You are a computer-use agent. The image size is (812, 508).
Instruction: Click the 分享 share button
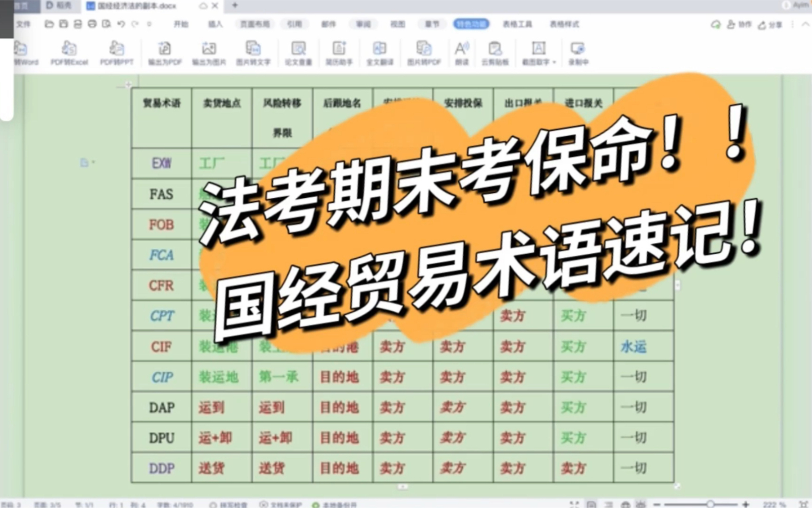pos(770,24)
